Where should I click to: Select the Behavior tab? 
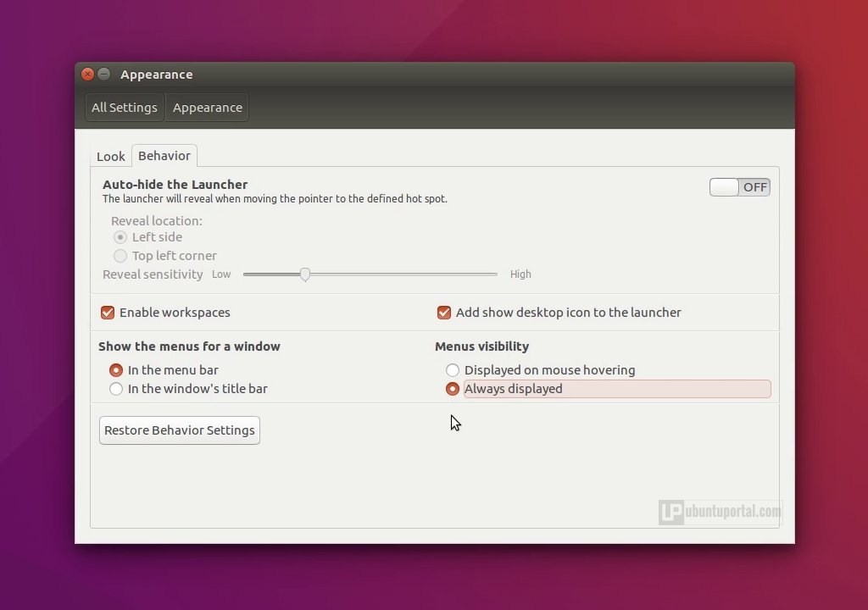pos(164,156)
